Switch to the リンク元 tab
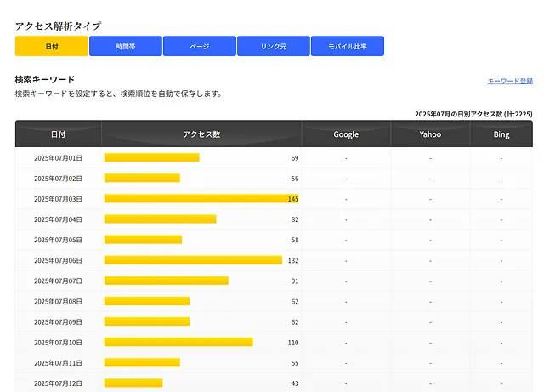This screenshot has height=392, width=544. [x=273, y=46]
